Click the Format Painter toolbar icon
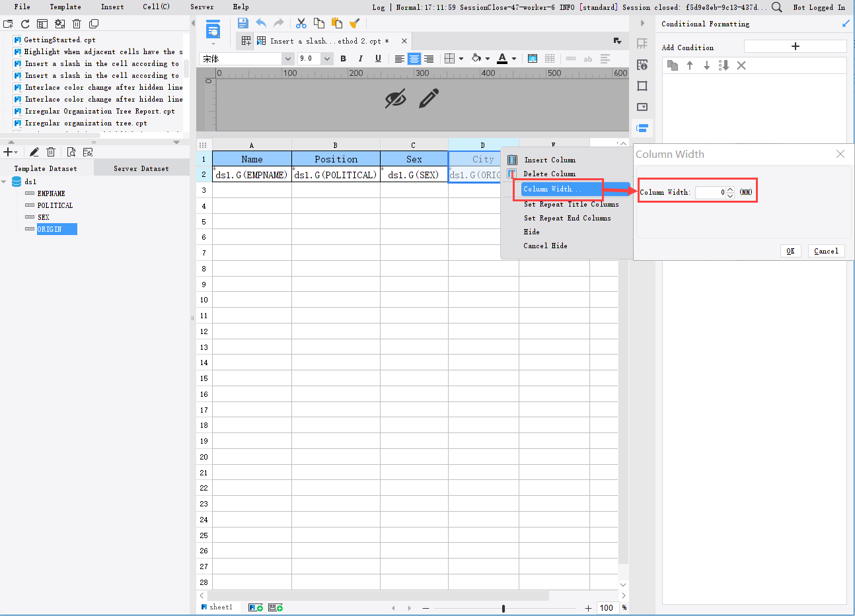 (355, 23)
